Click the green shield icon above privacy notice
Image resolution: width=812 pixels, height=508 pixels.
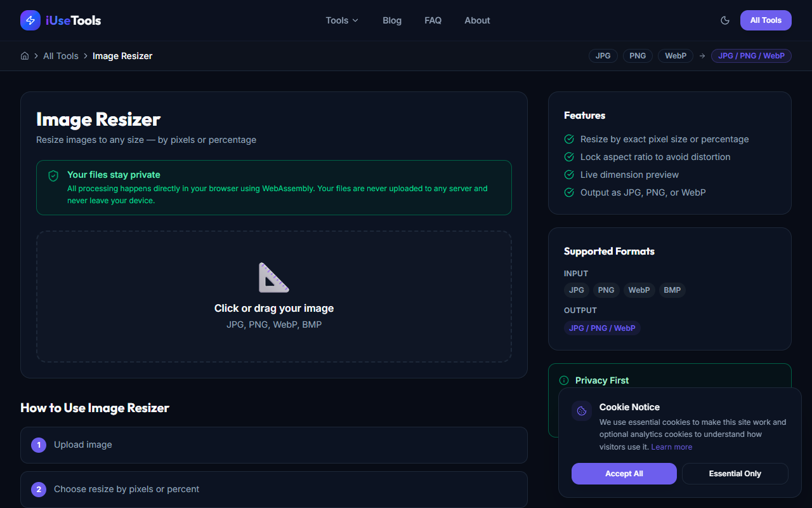53,175
